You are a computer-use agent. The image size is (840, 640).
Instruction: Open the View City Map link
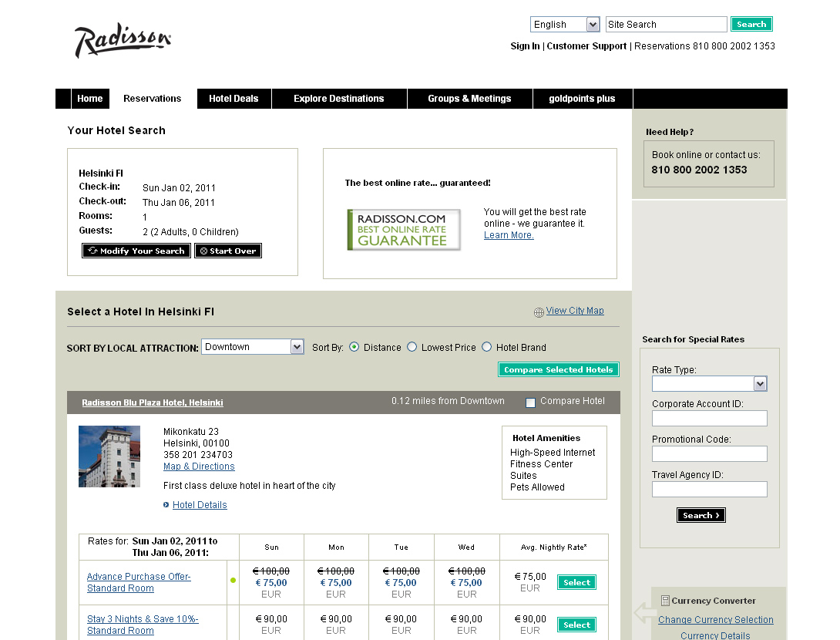[x=575, y=311]
